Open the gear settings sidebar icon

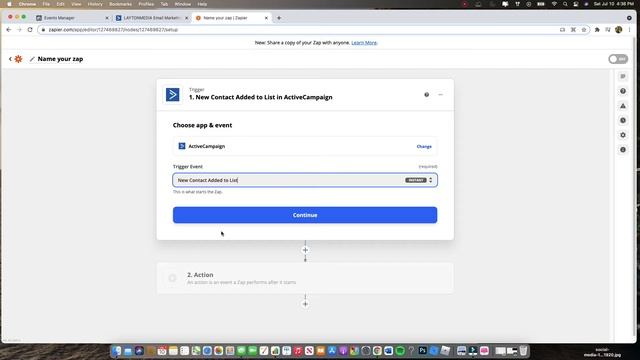pyautogui.click(x=623, y=135)
